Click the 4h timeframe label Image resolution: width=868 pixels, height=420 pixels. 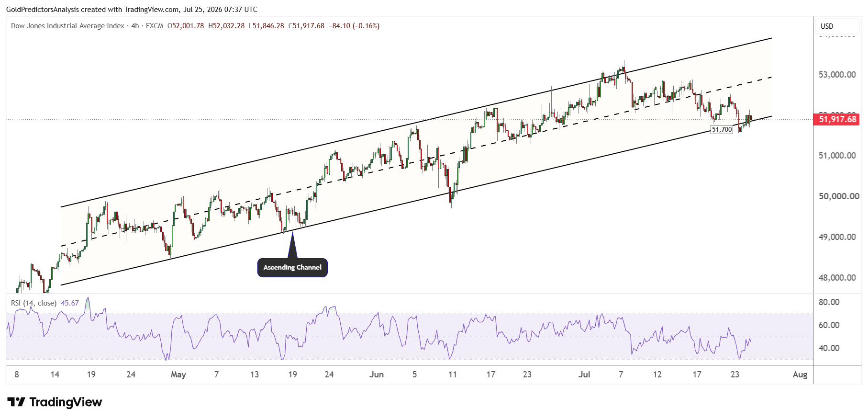(x=135, y=26)
